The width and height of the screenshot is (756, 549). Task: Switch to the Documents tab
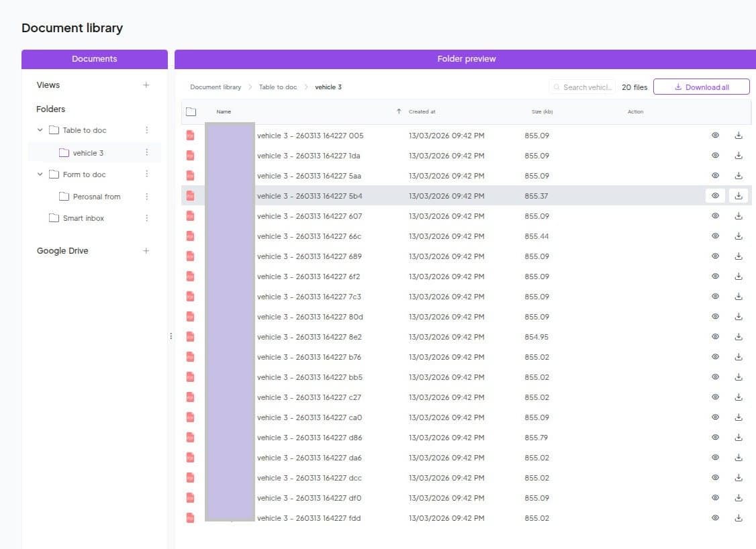click(x=95, y=59)
